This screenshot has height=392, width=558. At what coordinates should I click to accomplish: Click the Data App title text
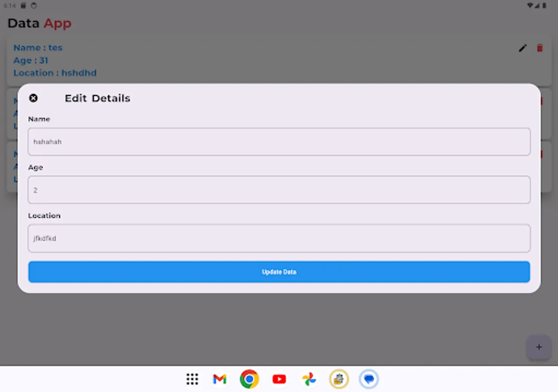pos(39,23)
